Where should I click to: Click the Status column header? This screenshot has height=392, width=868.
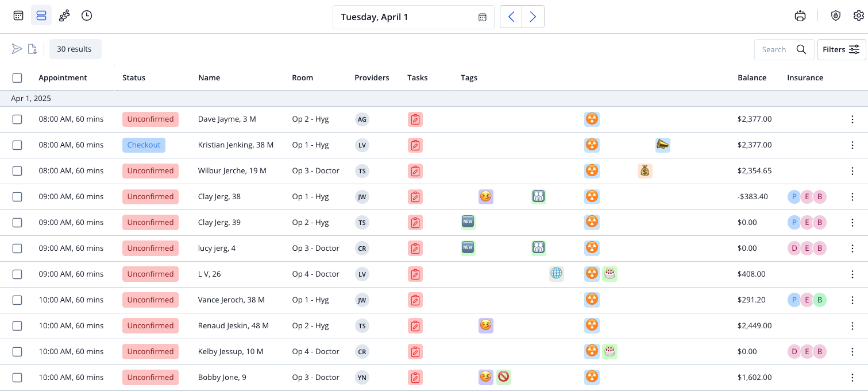[x=134, y=78]
